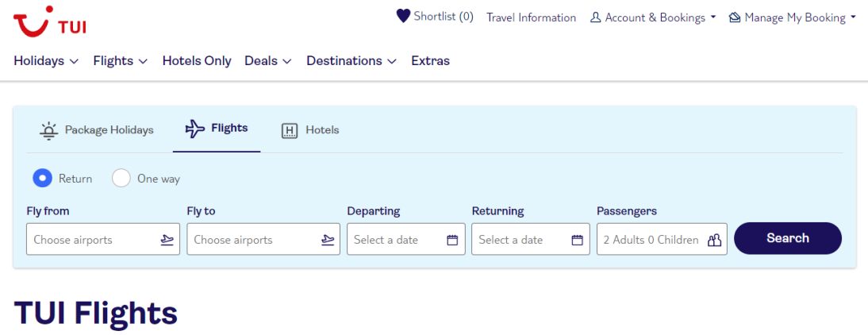Click the Shortlist heart icon

click(403, 16)
